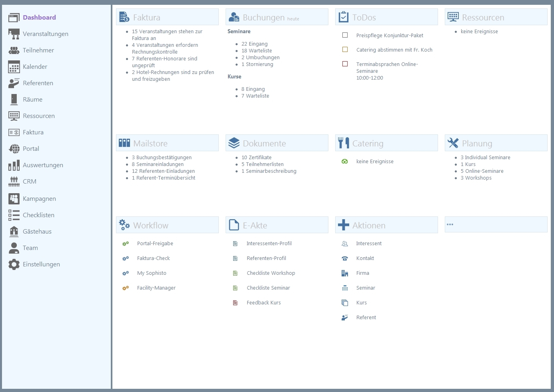
Task: Open the Checkliste Seminar link
Action: pos(268,288)
